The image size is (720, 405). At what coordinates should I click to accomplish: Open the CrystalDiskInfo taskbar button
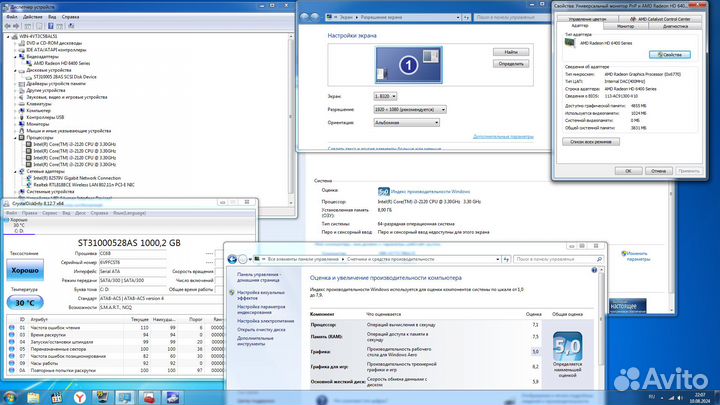pos(172,398)
